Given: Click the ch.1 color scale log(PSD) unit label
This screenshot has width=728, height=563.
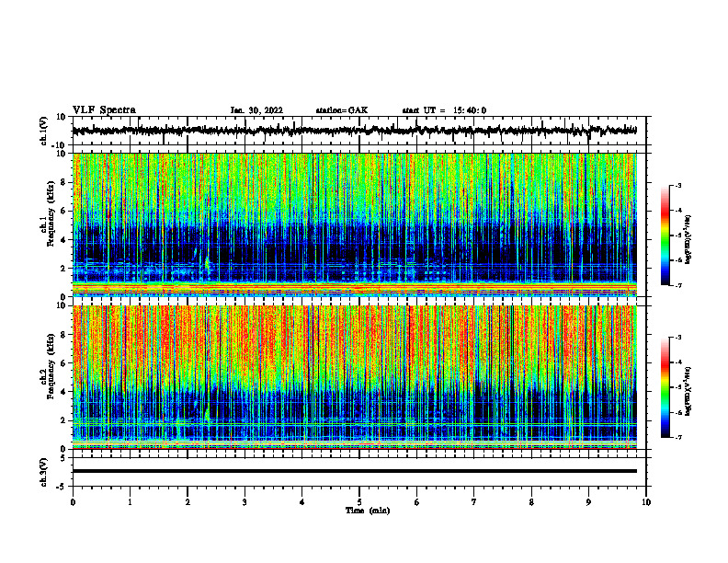Looking at the screenshot, I should click(688, 239).
